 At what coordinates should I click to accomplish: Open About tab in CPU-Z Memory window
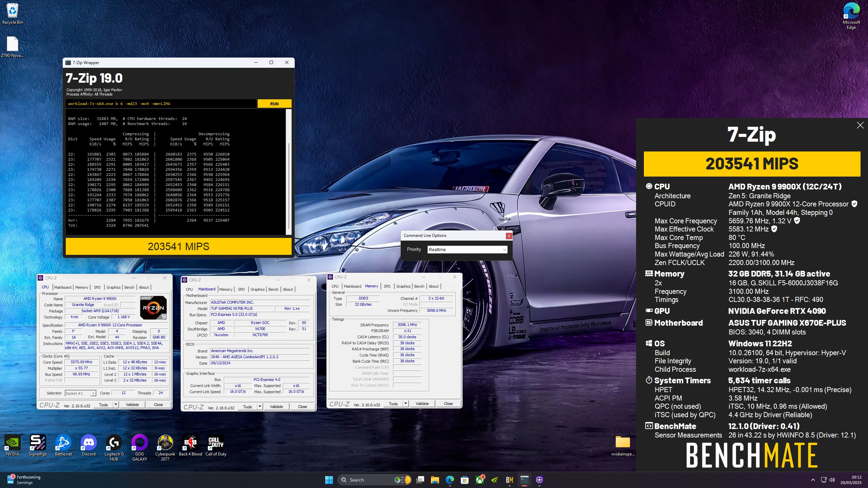point(434,286)
